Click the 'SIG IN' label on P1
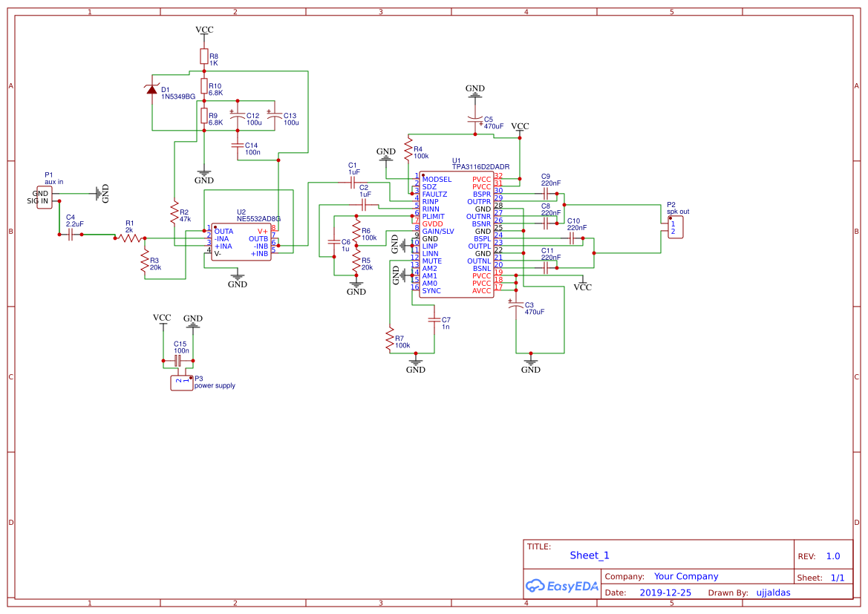 coord(38,201)
